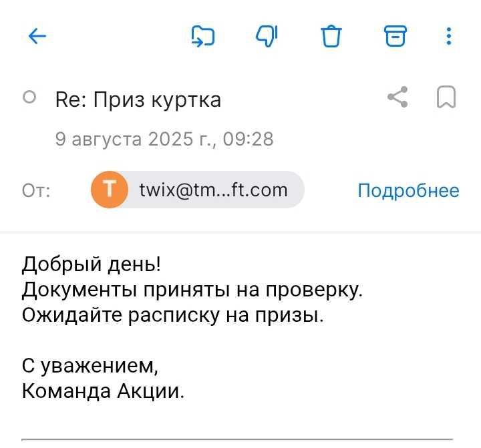The width and height of the screenshot is (481, 448).
Task: Archive this email message
Action: coord(395,36)
